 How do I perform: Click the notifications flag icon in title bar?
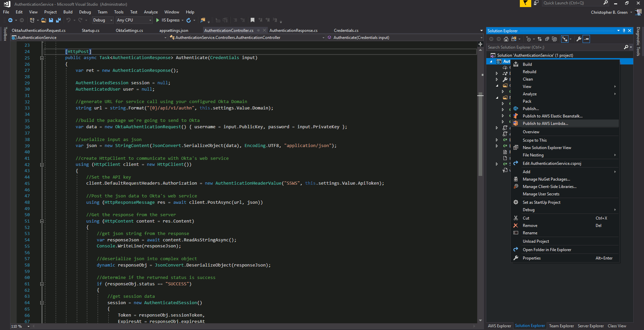coord(525,3)
